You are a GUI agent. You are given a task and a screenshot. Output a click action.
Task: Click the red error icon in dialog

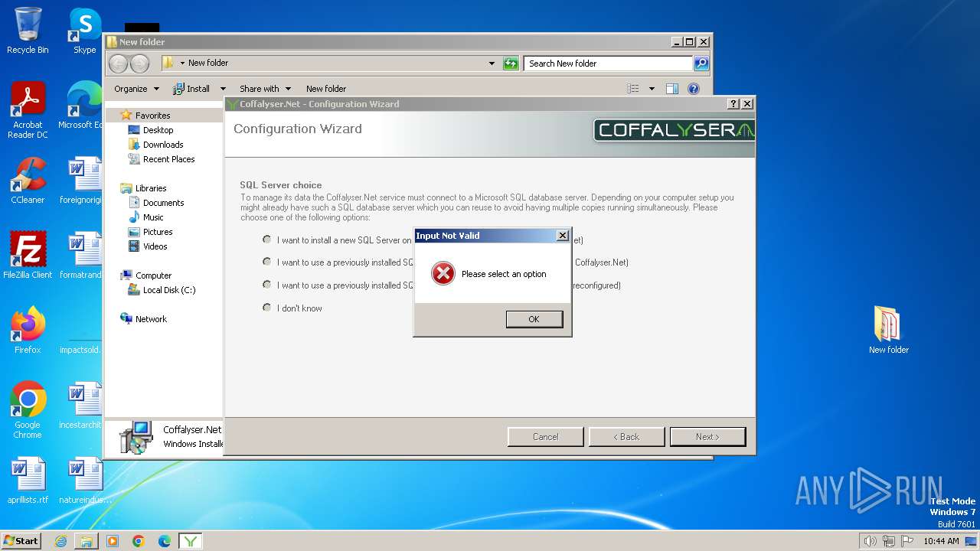tap(443, 273)
